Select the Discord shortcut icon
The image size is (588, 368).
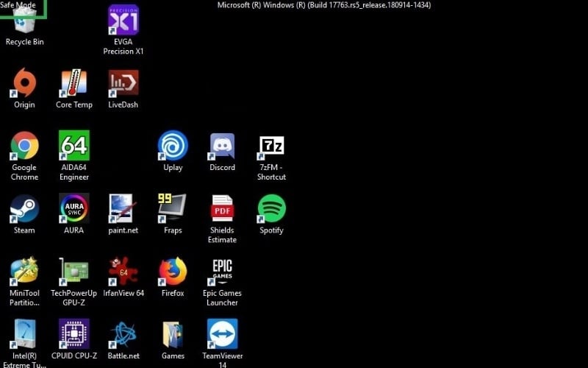(x=222, y=145)
